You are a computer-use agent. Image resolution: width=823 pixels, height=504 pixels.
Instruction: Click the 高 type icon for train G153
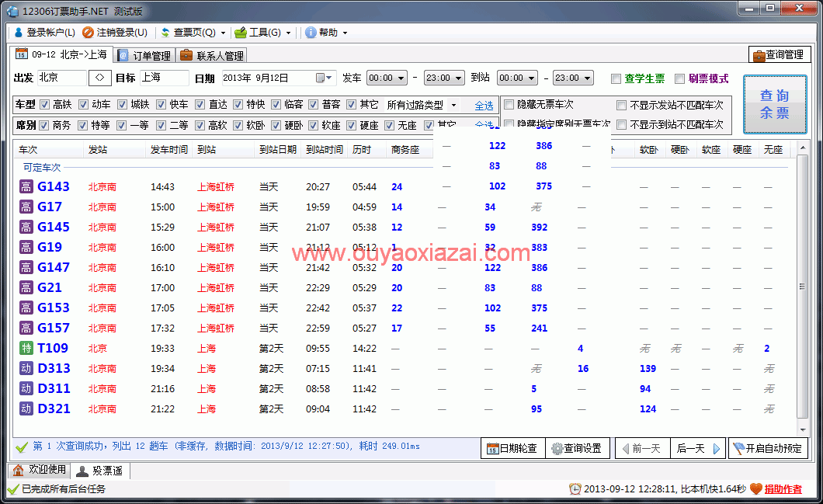pos(26,308)
